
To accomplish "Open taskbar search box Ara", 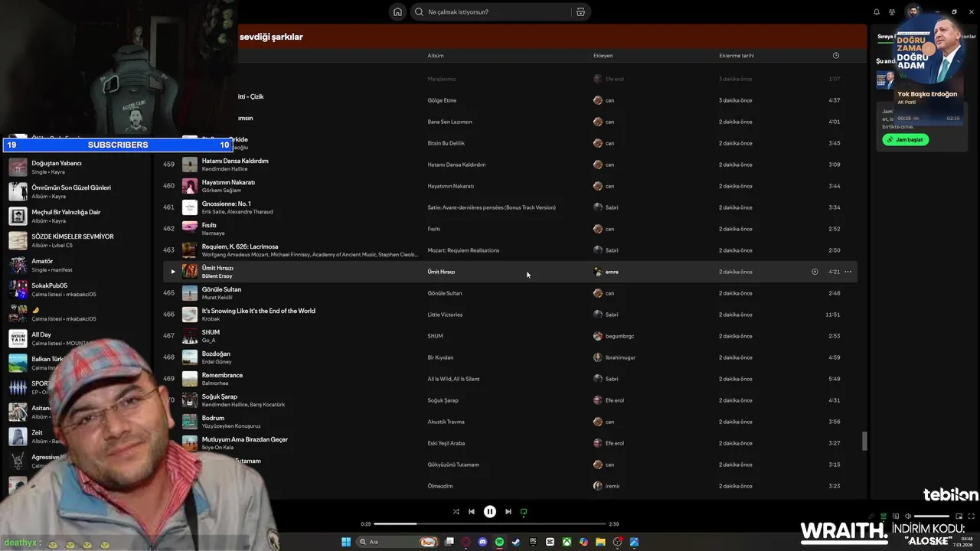I will point(398,542).
